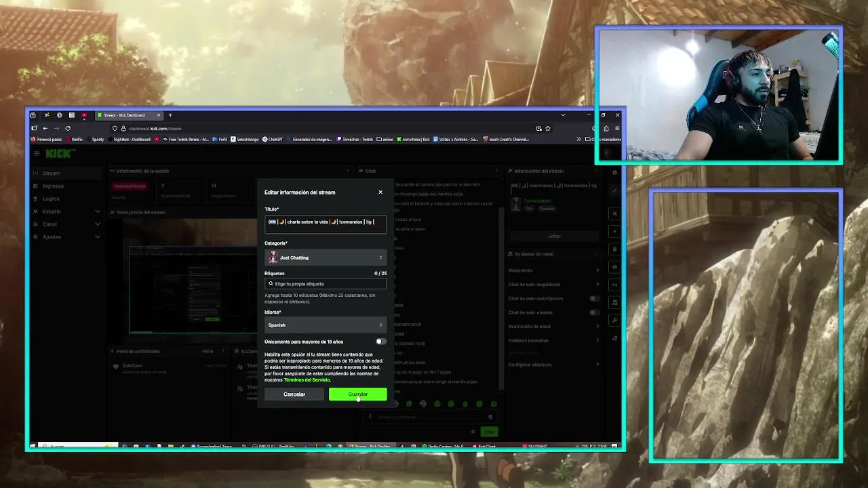Screen dimensions: 868x488
Task: Click the Acciones de canal header
Action: pyautogui.click(x=534, y=254)
